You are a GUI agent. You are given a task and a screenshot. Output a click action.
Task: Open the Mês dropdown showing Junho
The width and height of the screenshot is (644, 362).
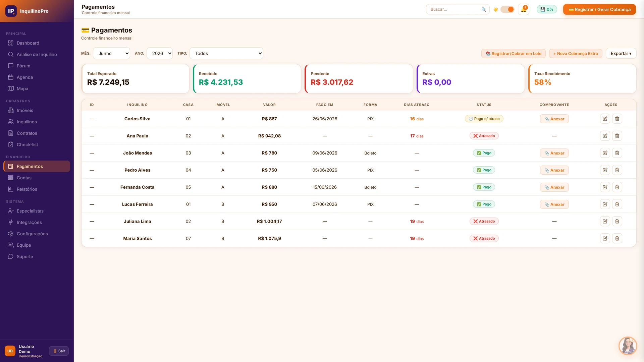click(111, 53)
